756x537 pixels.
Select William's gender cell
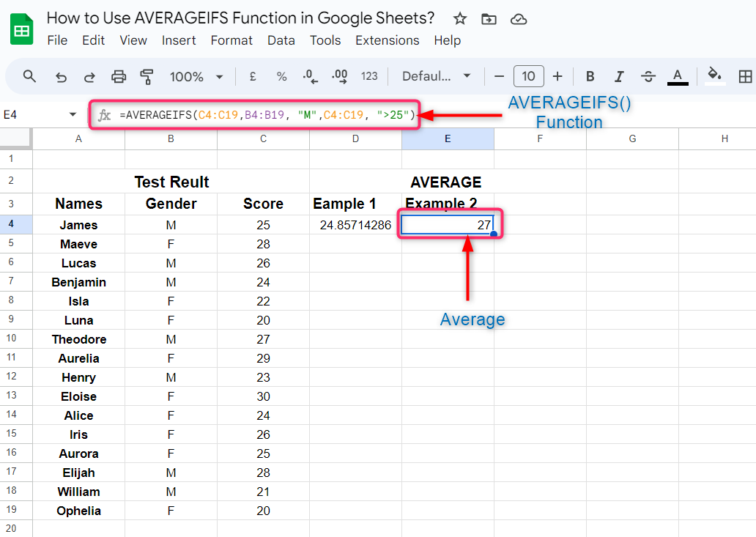click(x=171, y=492)
